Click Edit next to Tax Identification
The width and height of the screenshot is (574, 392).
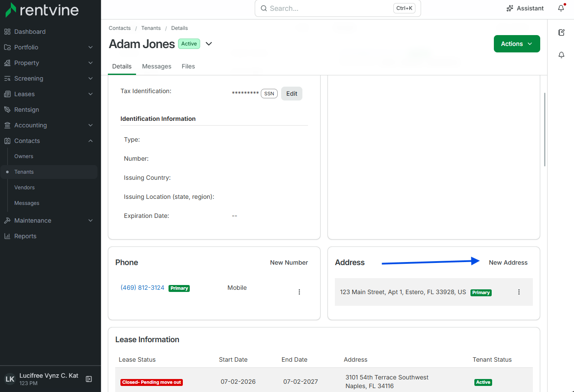(x=292, y=94)
